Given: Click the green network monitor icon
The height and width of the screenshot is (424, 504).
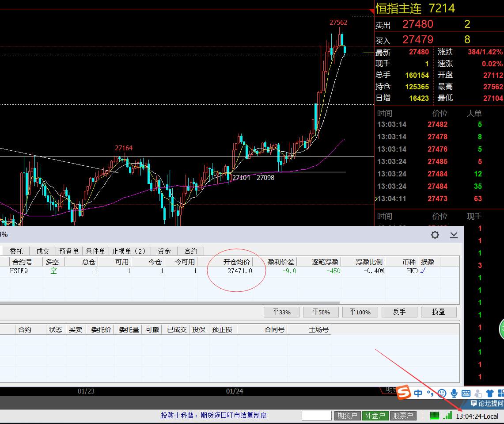Looking at the screenshot, I should 435,416.
